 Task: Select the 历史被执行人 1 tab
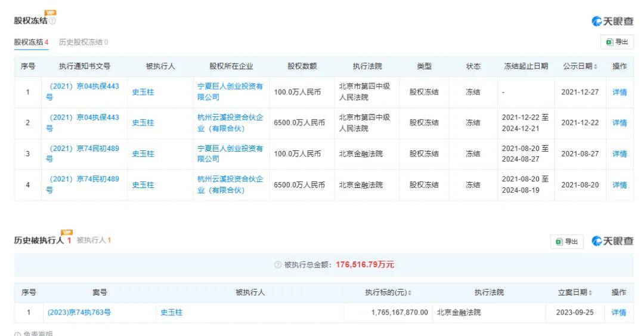pyautogui.click(x=43, y=240)
